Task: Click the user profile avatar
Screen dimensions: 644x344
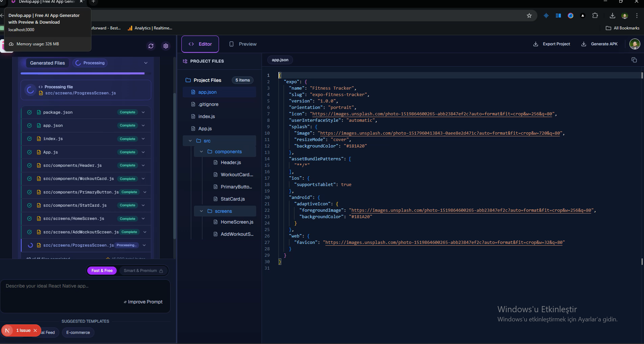Action: coord(635,44)
